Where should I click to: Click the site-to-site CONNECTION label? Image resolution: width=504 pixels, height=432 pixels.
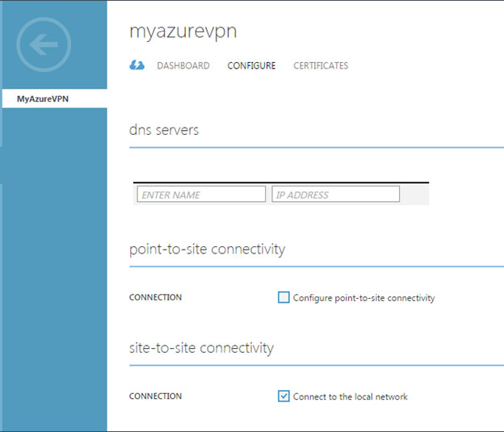[155, 396]
